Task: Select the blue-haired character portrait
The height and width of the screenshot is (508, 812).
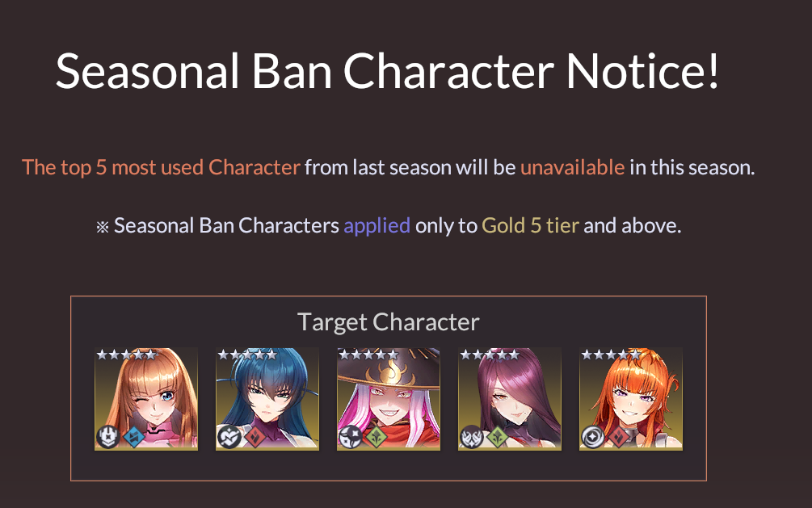Action: 267,399
